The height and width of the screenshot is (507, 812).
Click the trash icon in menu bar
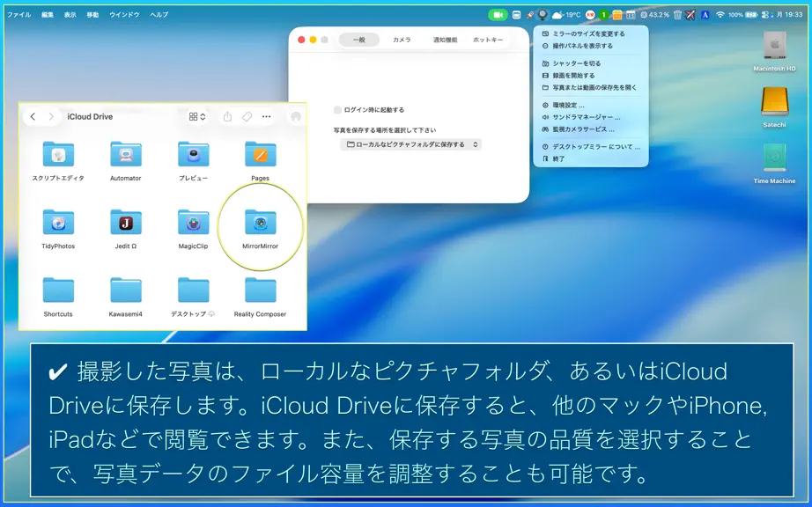pos(677,15)
